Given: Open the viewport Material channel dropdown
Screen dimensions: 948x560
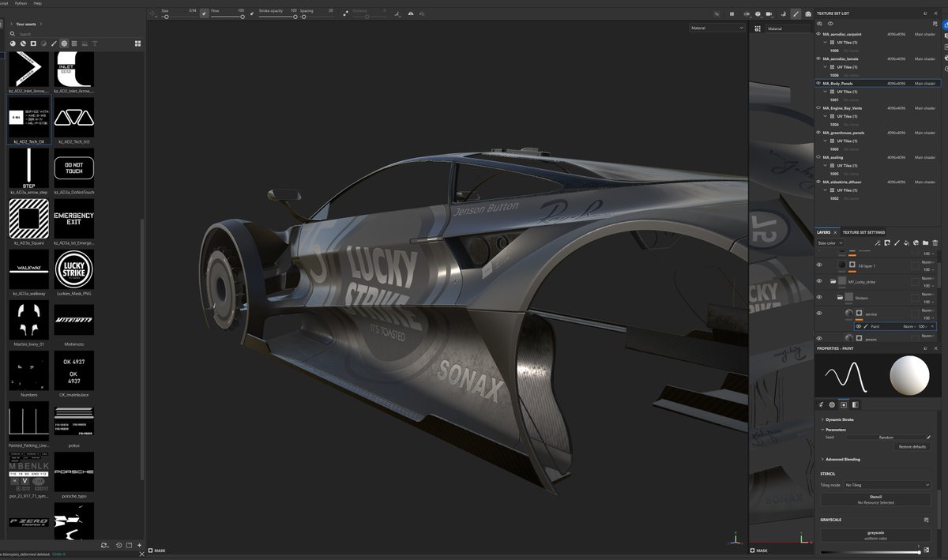Looking at the screenshot, I should [x=717, y=28].
